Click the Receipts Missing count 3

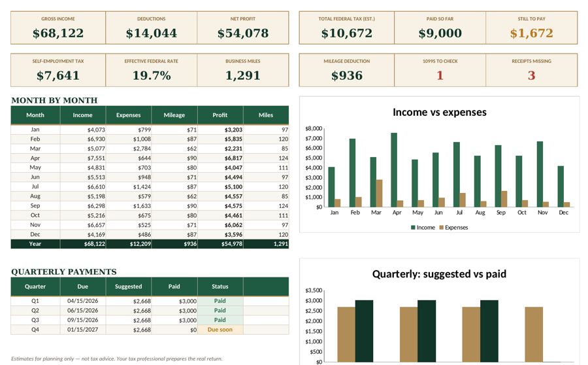point(531,75)
